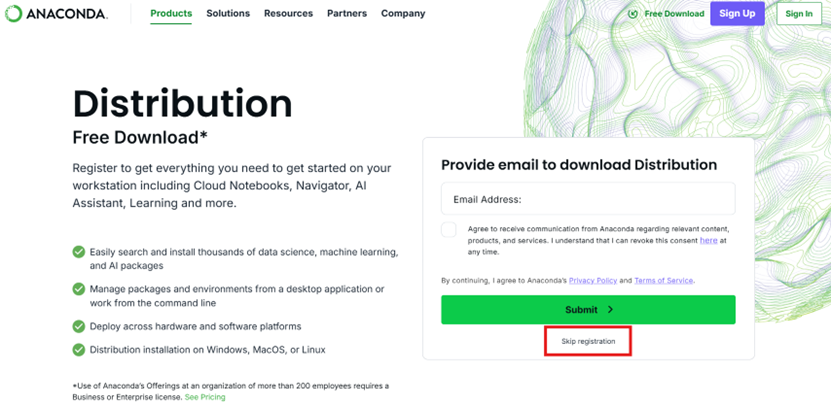Image resolution: width=831 pixels, height=406 pixels.
Task: Click the green checkmark beside Manage packages
Action: pyautogui.click(x=79, y=289)
